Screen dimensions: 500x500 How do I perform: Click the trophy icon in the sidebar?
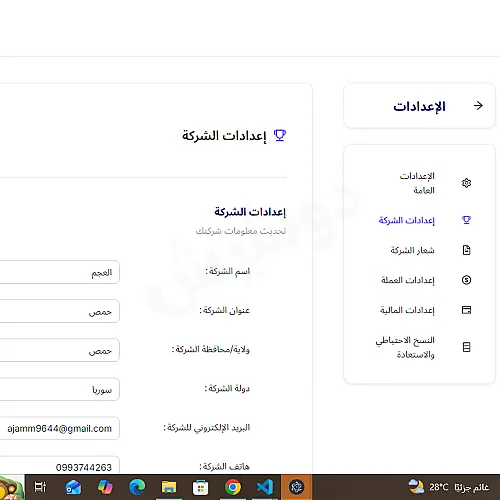click(x=466, y=220)
